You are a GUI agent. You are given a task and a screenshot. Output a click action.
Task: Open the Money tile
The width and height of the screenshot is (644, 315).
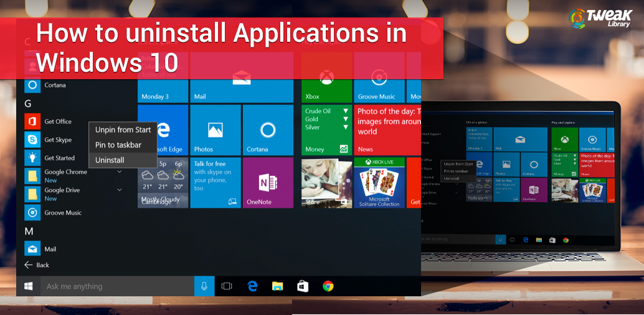point(327,130)
